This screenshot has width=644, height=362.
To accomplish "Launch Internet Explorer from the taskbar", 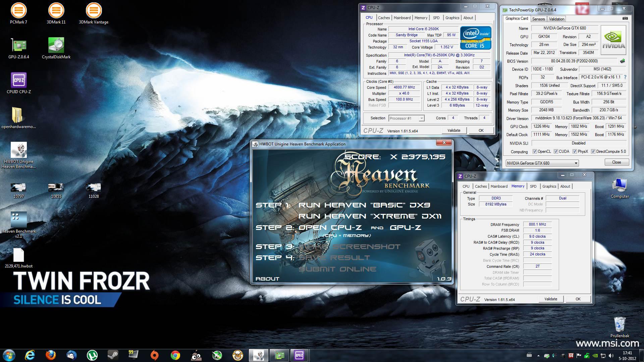I will click(x=30, y=355).
